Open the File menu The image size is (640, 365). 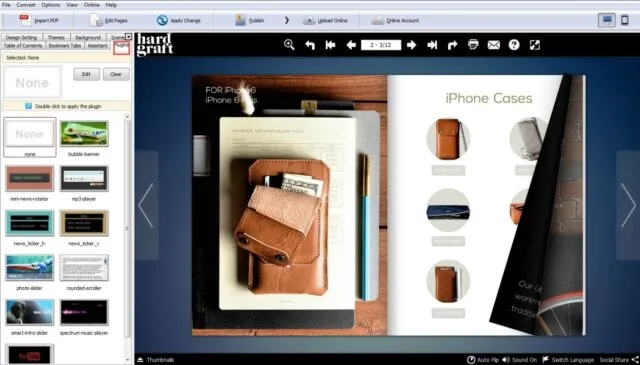pos(6,5)
